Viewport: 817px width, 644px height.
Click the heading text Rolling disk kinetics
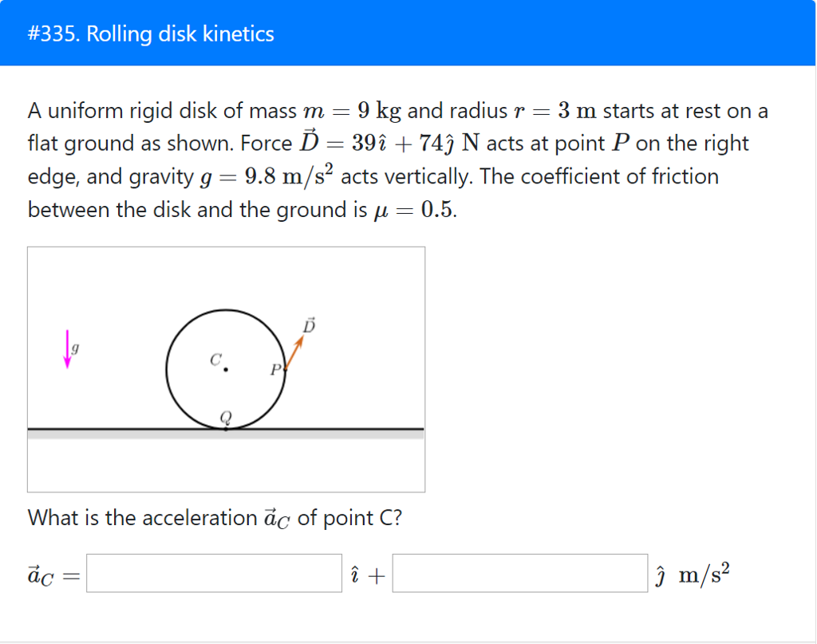click(181, 34)
